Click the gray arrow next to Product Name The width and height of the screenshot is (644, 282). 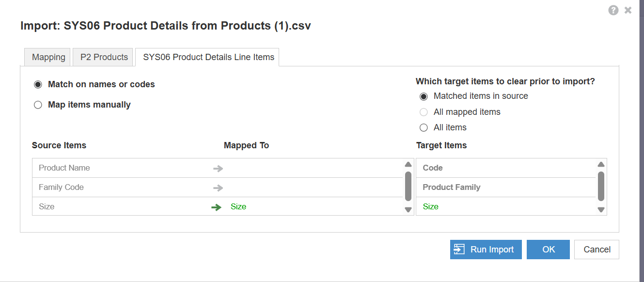pyautogui.click(x=218, y=168)
